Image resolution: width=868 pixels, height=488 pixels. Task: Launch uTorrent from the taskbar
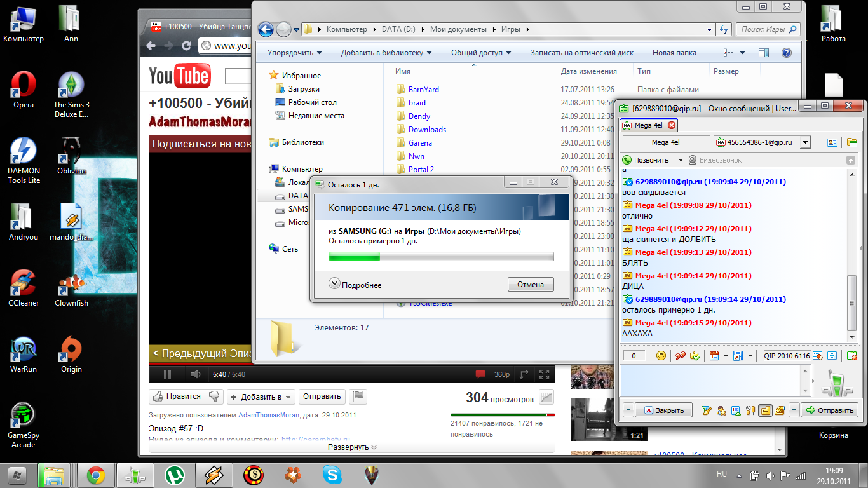[x=174, y=475]
